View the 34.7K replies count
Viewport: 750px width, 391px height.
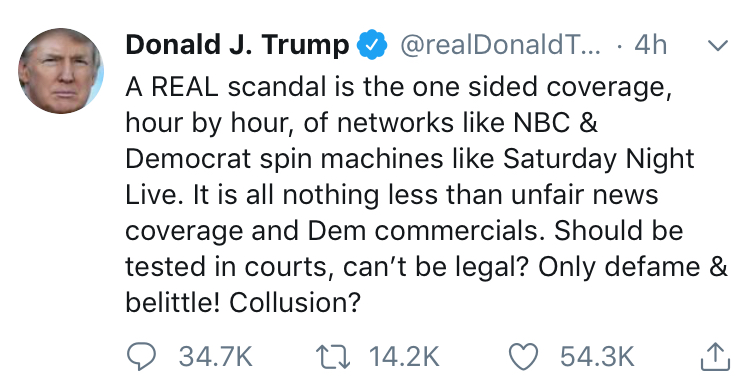click(215, 357)
